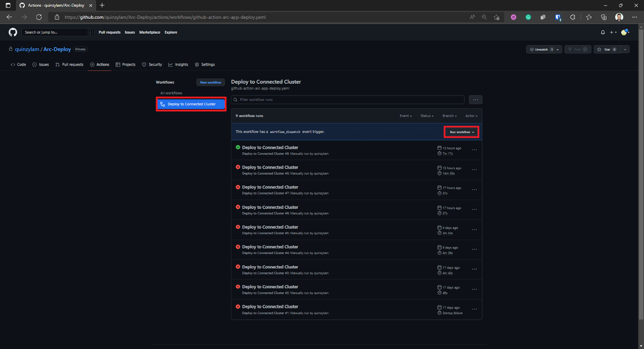Open options for run #8 ellipsis

474,170
